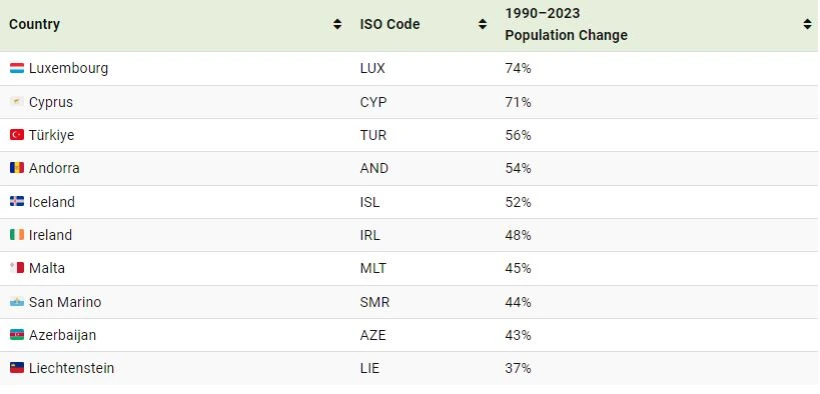820x394 pixels.
Task: Click the TUR ISO code cell
Action: (x=373, y=135)
